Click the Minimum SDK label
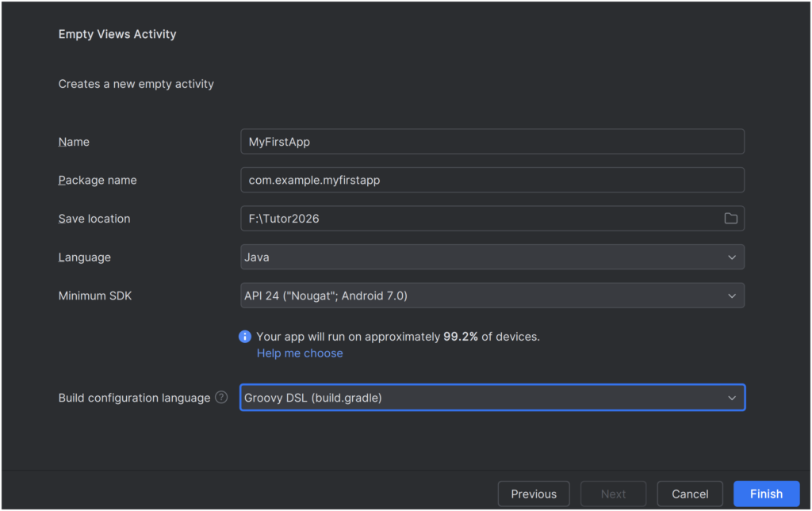The image size is (812, 511). tap(95, 296)
